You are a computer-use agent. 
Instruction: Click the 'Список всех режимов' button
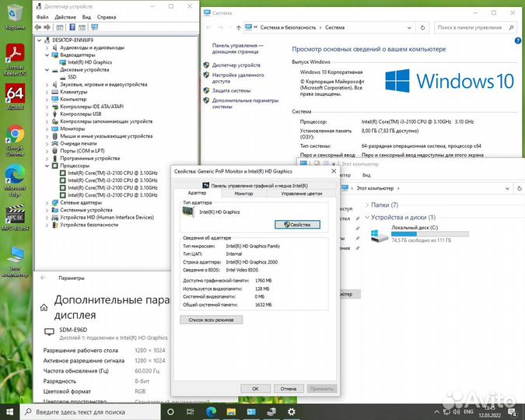click(211, 320)
